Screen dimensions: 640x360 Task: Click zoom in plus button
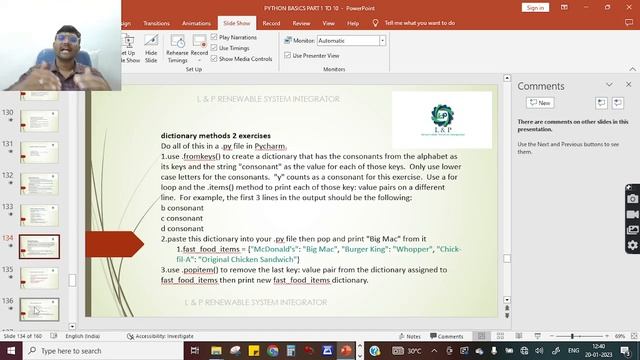click(607, 336)
